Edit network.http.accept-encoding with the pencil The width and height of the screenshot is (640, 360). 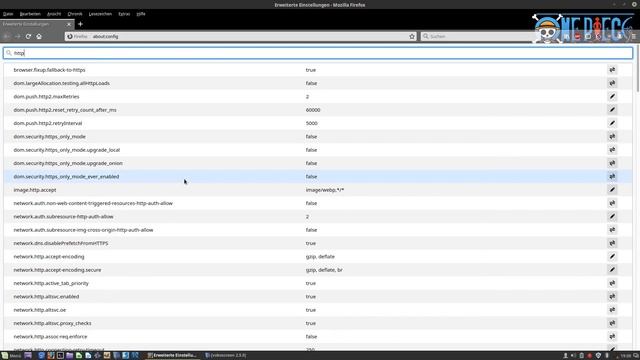click(612, 256)
